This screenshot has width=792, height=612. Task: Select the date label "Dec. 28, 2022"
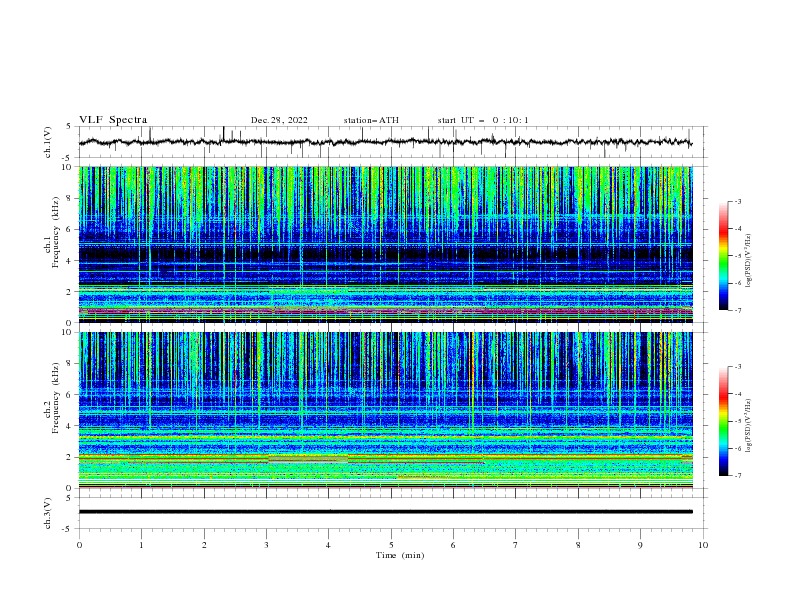(x=279, y=120)
